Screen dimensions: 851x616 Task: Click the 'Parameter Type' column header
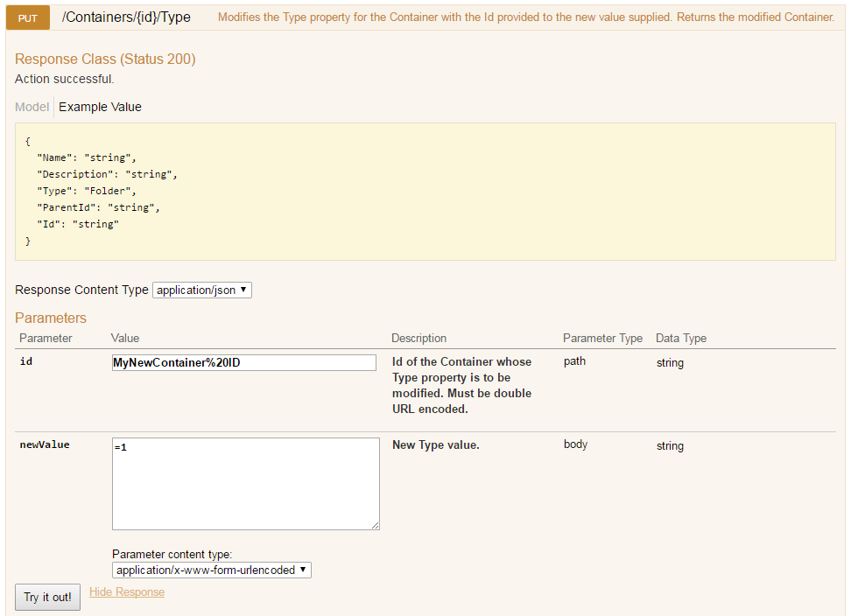[x=602, y=339]
